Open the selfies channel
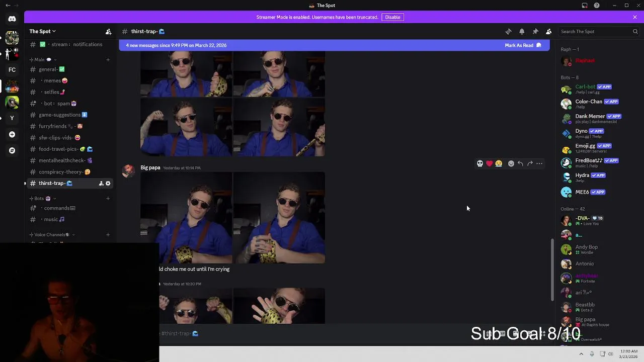 pos(70,92)
